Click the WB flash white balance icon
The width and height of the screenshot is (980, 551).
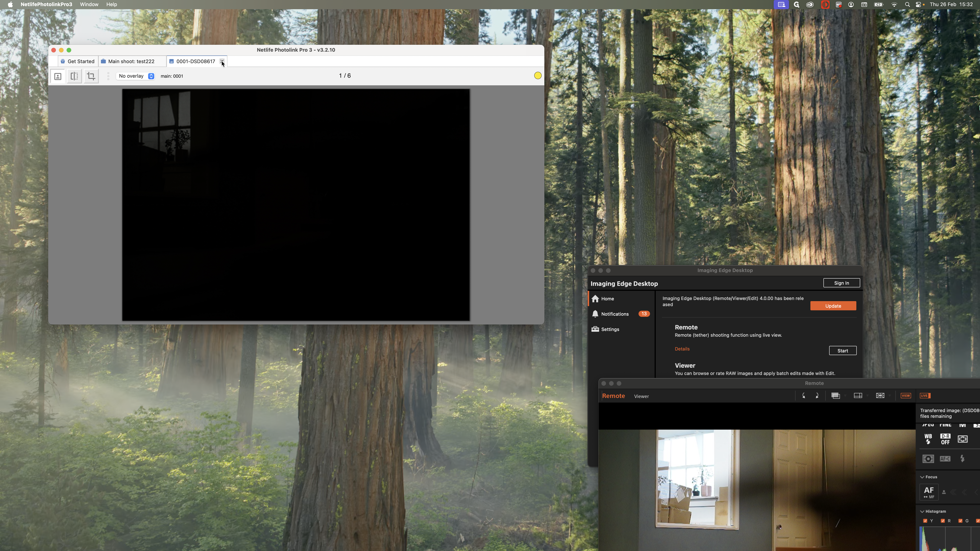coord(928,439)
